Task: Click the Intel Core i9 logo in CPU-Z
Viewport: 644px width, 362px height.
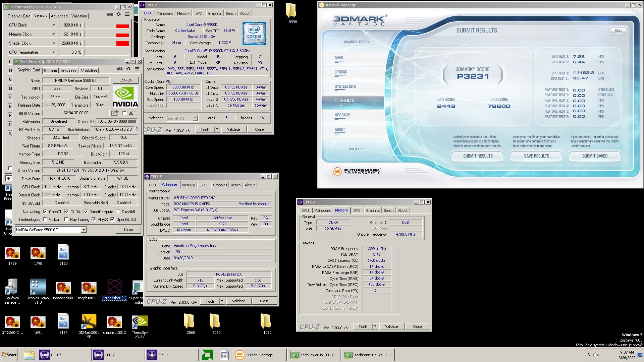Action: click(254, 34)
